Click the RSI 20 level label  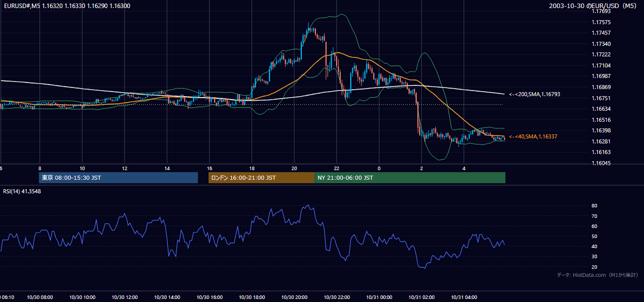[594, 267]
